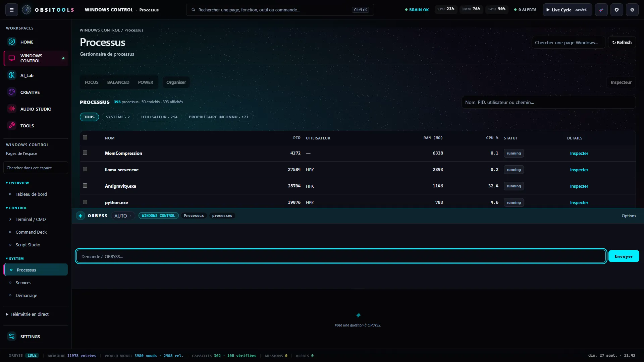Select the FOCUS mode button

[92, 82]
